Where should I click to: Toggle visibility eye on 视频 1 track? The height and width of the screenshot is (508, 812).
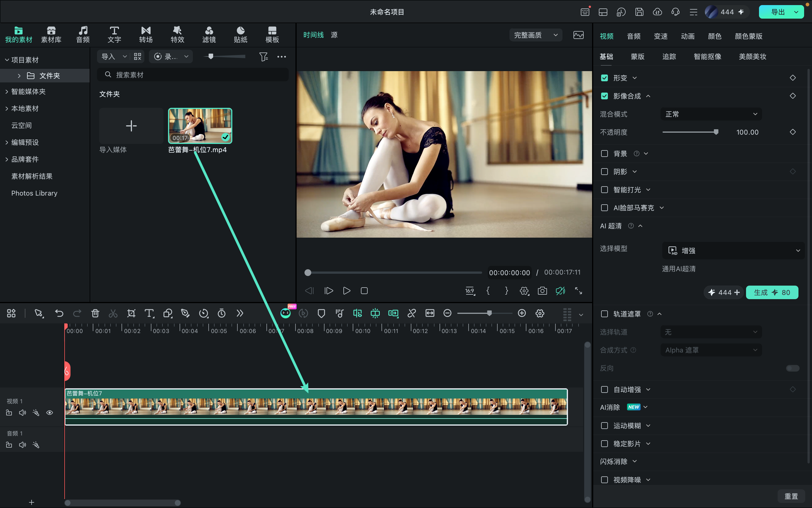(x=50, y=413)
